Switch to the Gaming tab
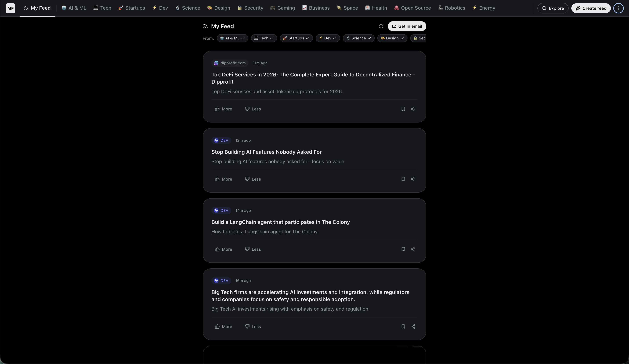 282,8
